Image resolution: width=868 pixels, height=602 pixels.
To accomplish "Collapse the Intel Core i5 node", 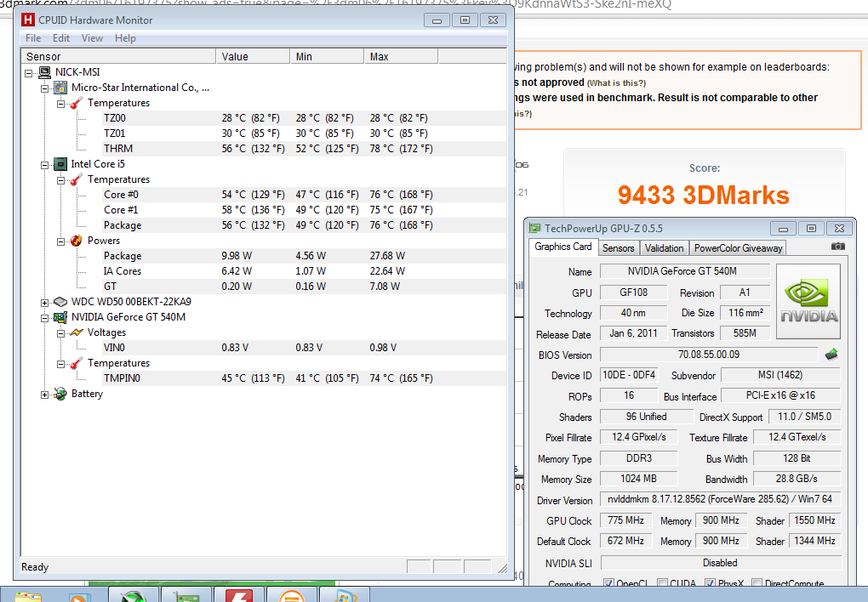I will coord(45,165).
